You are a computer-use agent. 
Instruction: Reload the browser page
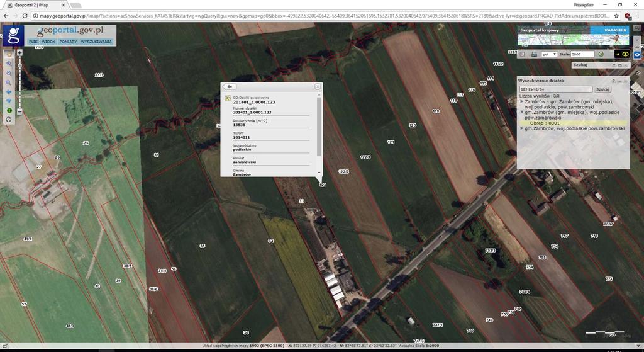[25, 16]
